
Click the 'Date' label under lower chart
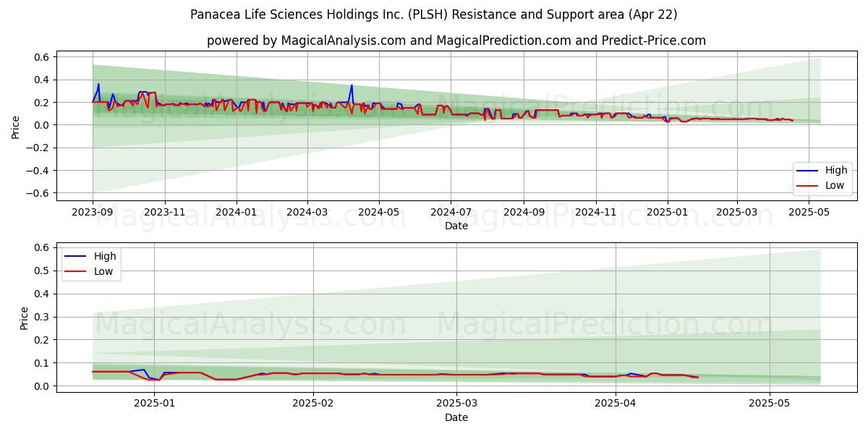point(456,417)
